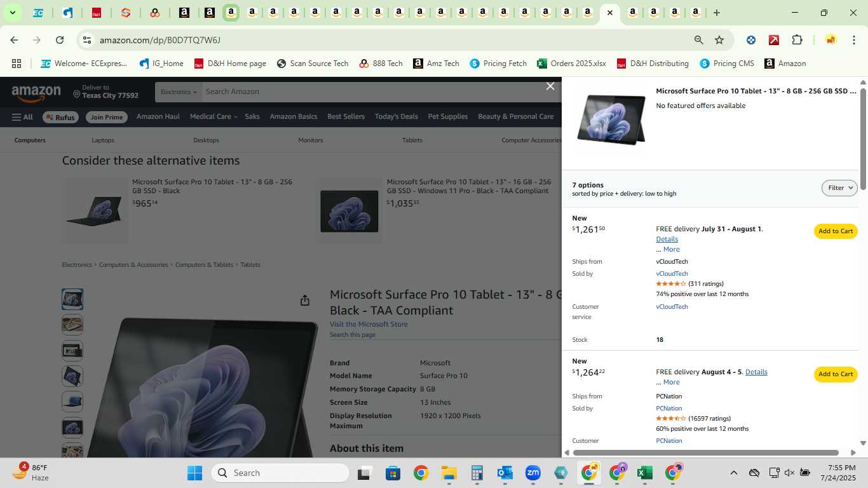Open vCloudTech delivery Details link
Image resolution: width=868 pixels, height=488 pixels.
point(667,240)
